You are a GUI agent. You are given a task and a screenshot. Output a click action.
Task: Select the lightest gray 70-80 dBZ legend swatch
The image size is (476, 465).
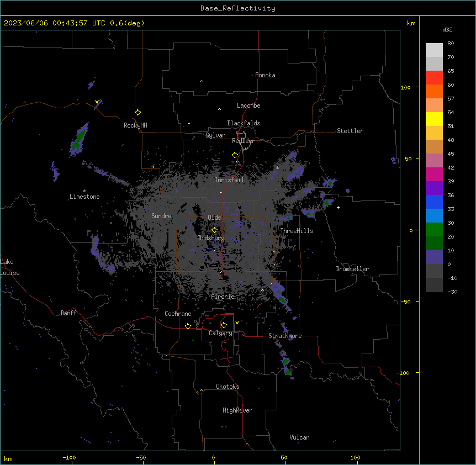(x=434, y=50)
